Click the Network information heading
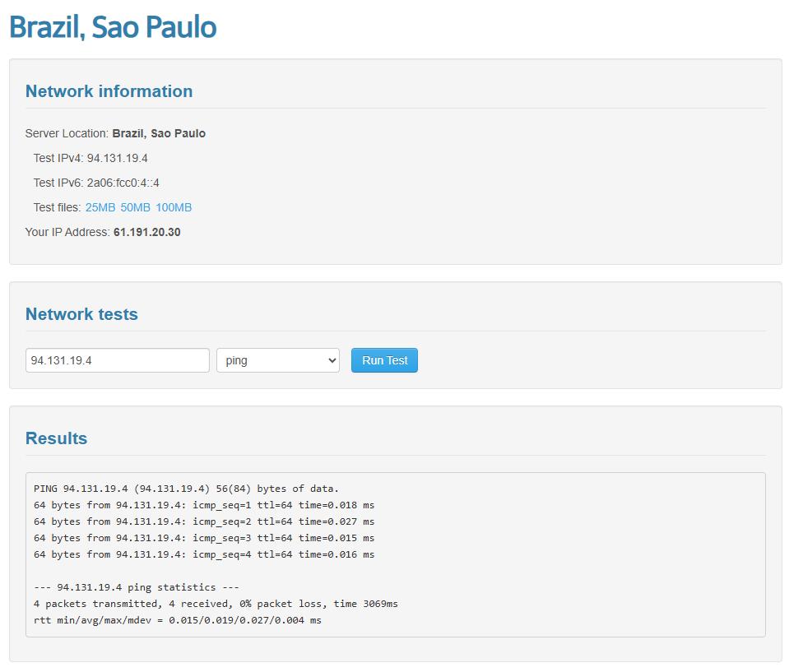This screenshot has width=789, height=672. pos(109,91)
